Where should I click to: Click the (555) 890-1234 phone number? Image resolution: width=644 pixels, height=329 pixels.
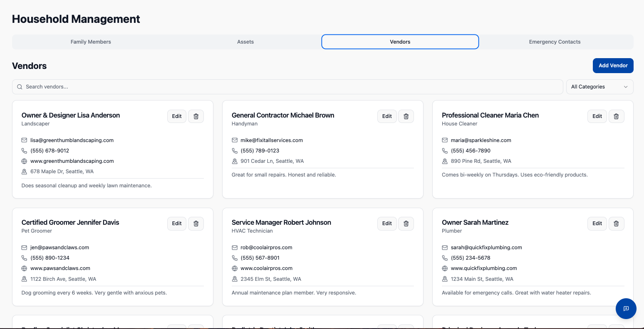pyautogui.click(x=50, y=258)
